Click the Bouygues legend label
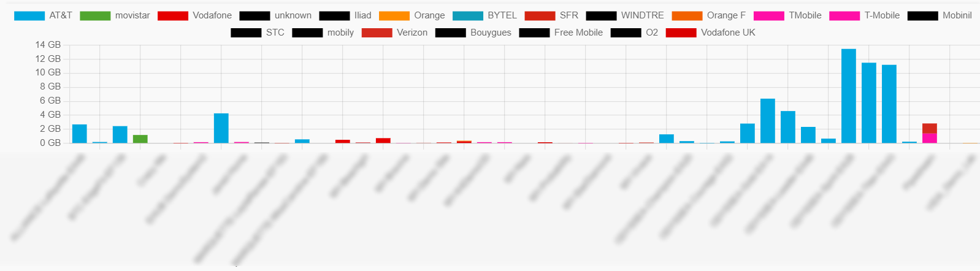Viewport: 980px width, 271px height. [490, 32]
